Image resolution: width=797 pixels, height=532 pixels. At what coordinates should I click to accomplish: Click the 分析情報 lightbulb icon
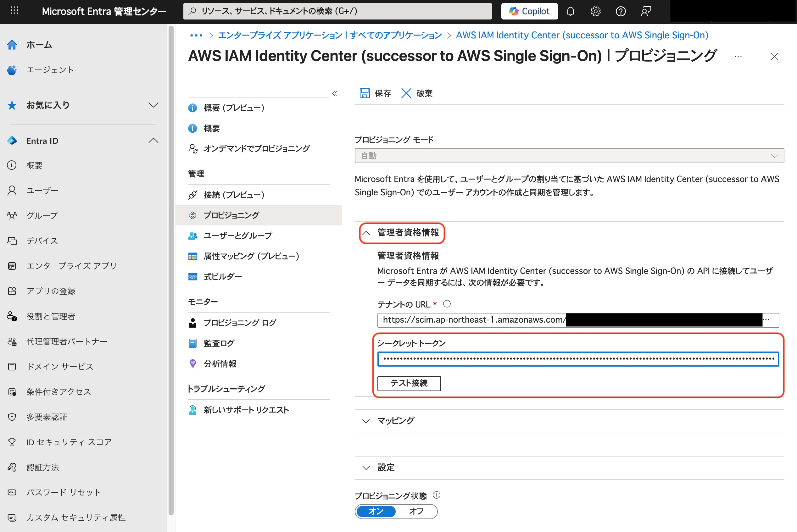coord(193,364)
